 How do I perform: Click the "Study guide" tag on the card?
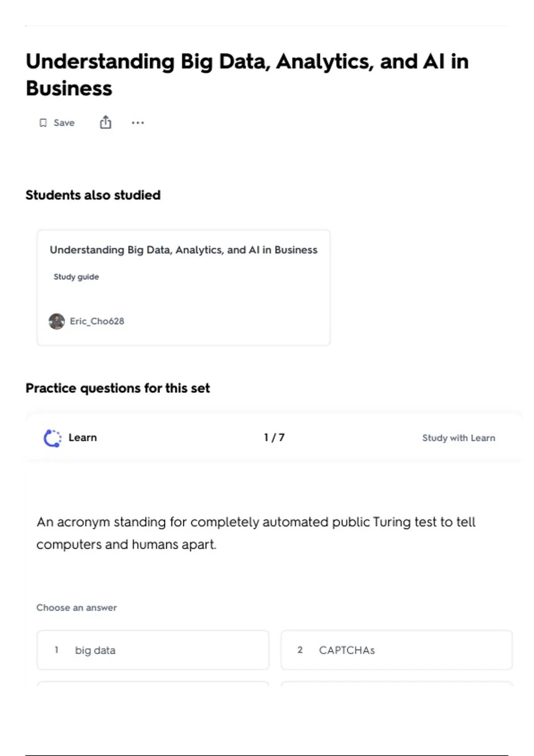point(76,277)
